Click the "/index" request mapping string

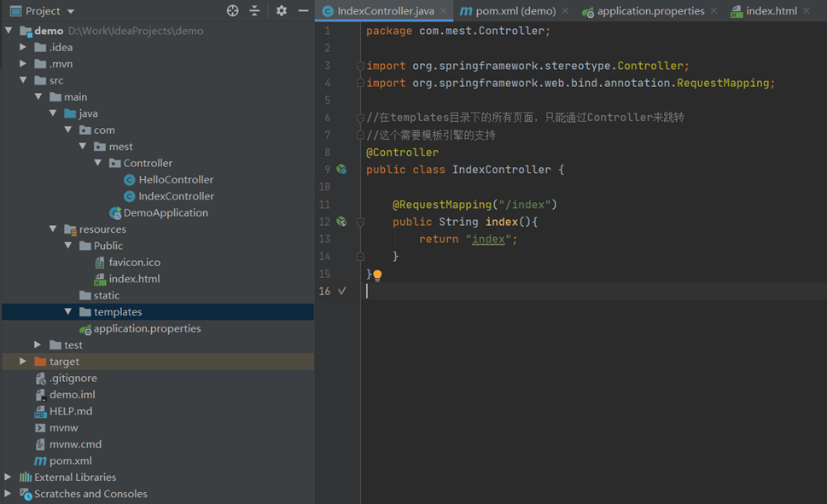pos(525,205)
